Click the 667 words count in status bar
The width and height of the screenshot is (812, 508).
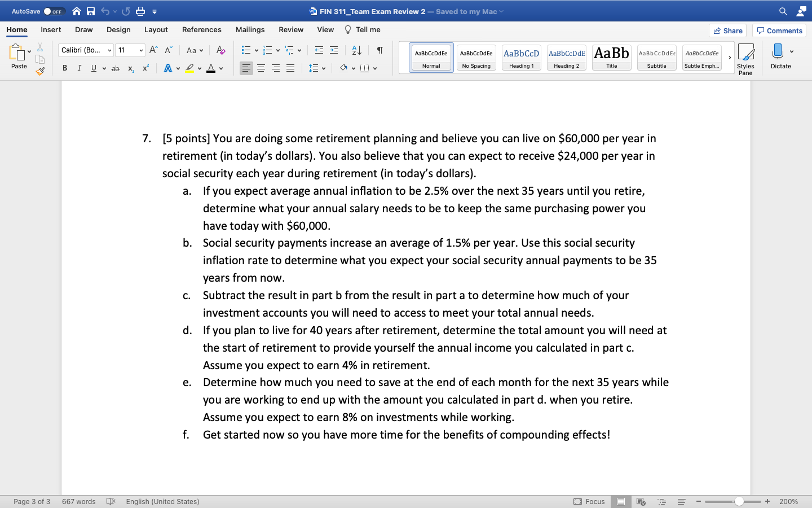pyautogui.click(x=79, y=501)
